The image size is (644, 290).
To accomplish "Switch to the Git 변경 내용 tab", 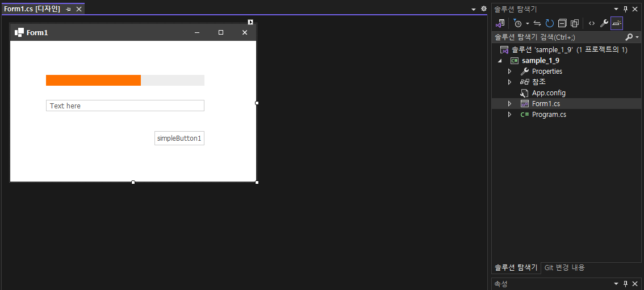I will pos(564,268).
